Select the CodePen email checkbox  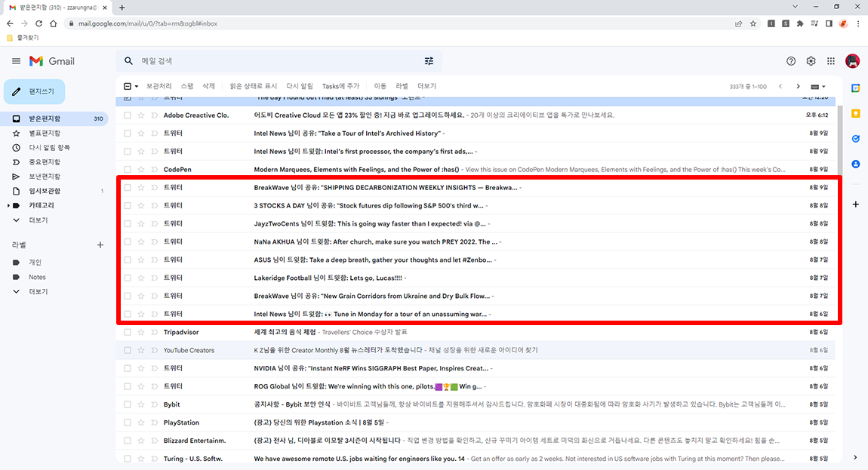128,170
